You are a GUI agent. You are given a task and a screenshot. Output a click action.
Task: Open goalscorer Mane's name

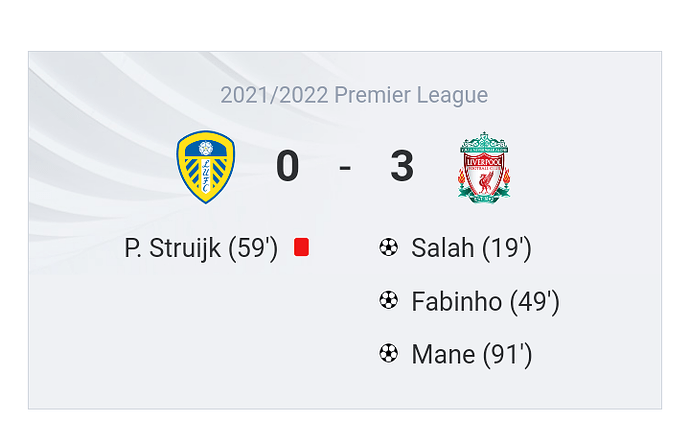click(443, 354)
